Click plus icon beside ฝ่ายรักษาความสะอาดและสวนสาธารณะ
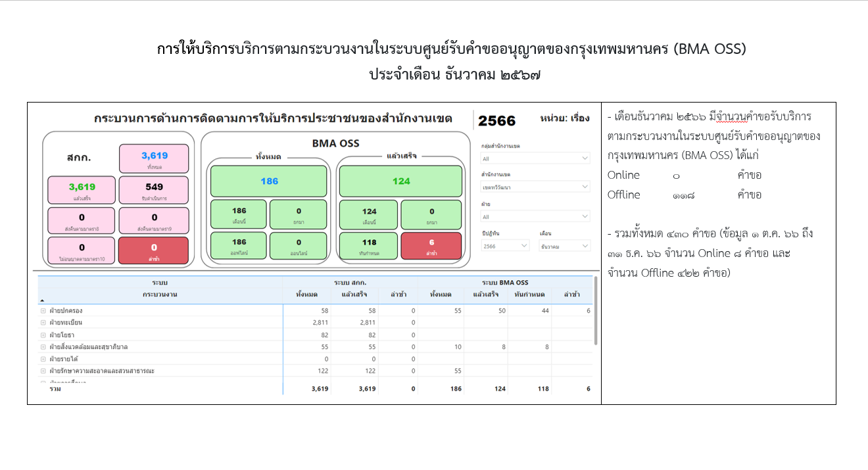Image resolution: width=868 pixels, height=470 pixels. click(x=43, y=371)
